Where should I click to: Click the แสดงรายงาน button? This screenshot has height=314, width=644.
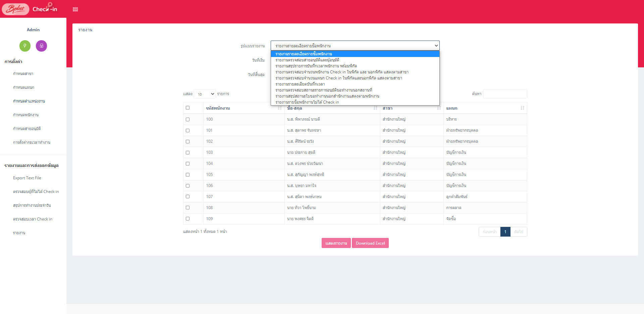coord(336,243)
